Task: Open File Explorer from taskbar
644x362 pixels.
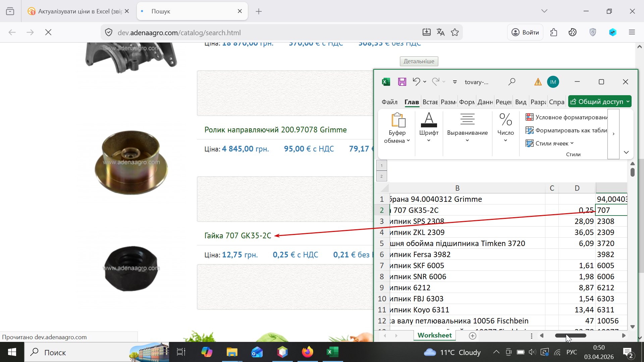Action: pos(232,352)
